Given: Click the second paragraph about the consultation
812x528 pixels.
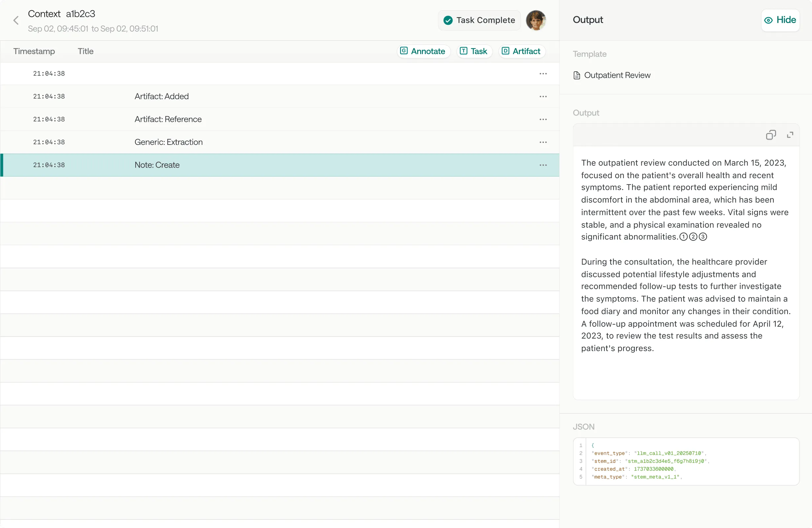Looking at the screenshot, I should [x=686, y=305].
